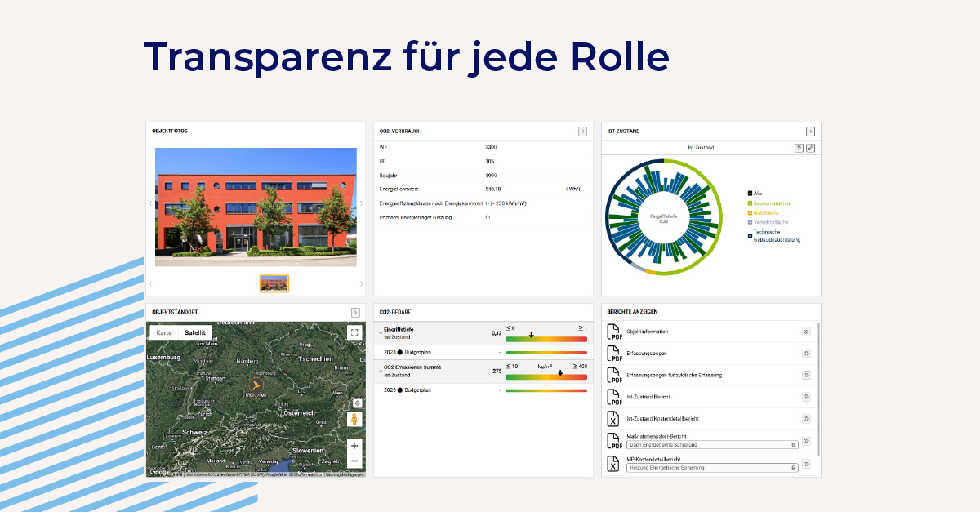Preview Ist-Zustand Bericht via eye icon

point(806,397)
